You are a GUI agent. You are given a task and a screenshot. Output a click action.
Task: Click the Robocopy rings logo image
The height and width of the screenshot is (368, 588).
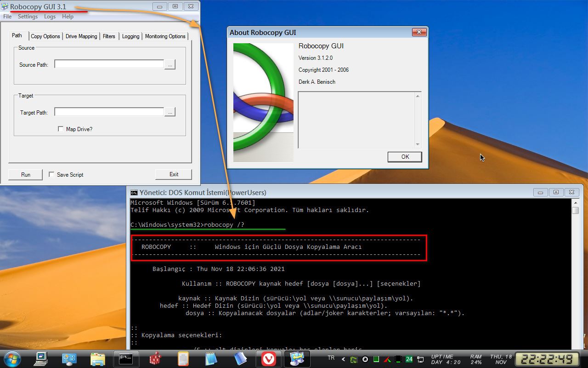(263, 102)
